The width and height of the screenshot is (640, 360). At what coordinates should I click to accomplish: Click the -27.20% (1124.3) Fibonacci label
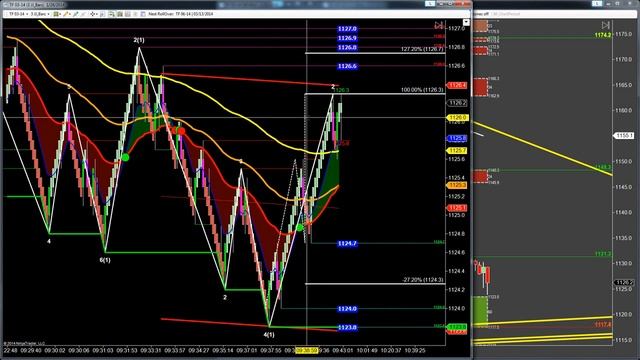point(423,280)
